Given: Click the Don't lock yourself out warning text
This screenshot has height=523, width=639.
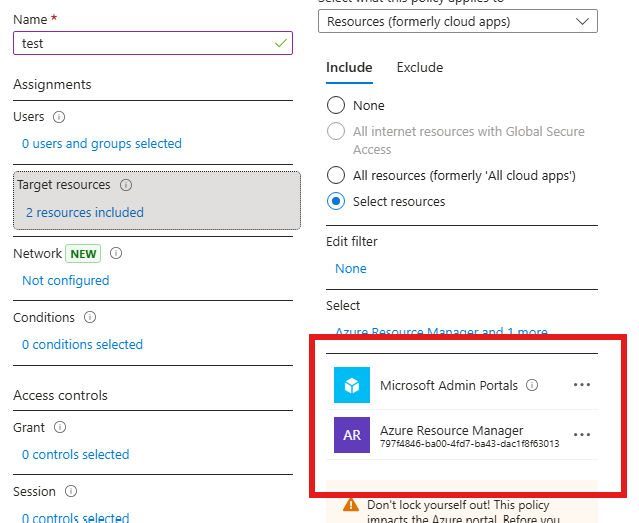Looking at the screenshot, I should [x=463, y=512].
